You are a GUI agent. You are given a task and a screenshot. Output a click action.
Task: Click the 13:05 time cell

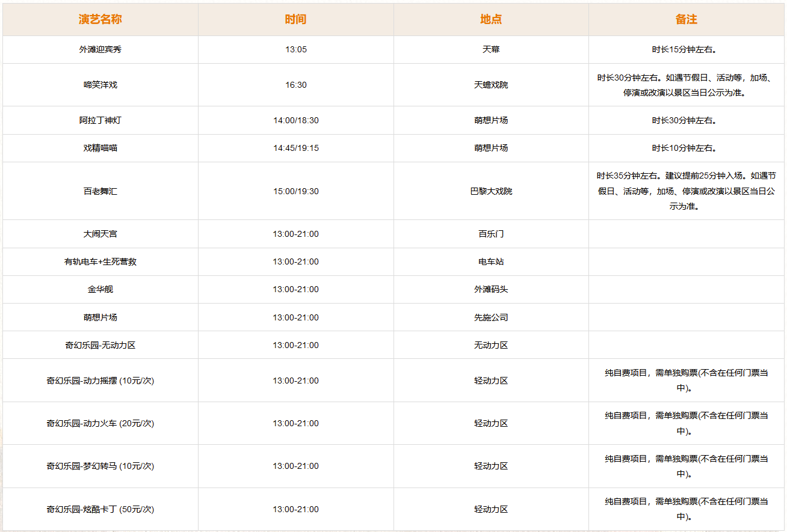(295, 49)
